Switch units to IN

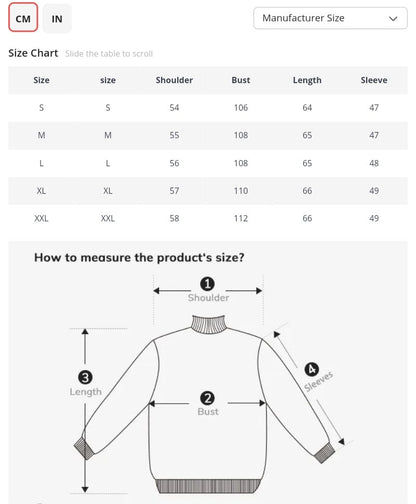[x=57, y=19]
